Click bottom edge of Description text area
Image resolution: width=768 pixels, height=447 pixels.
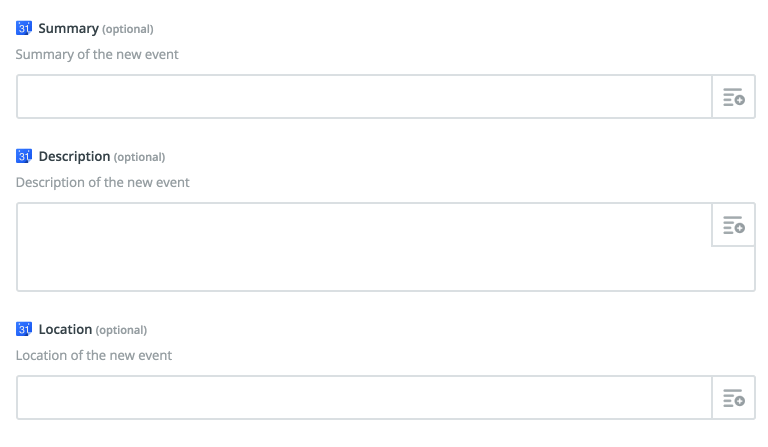click(x=386, y=290)
